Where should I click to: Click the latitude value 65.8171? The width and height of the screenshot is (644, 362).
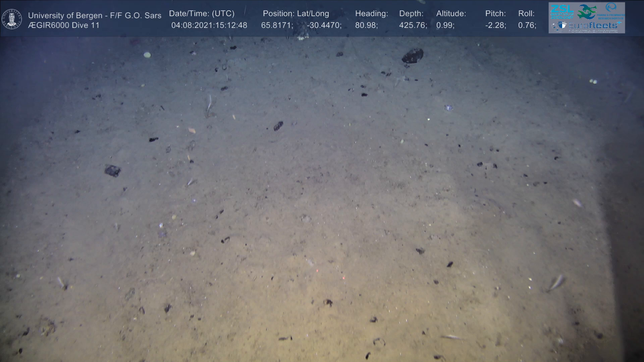click(x=276, y=25)
